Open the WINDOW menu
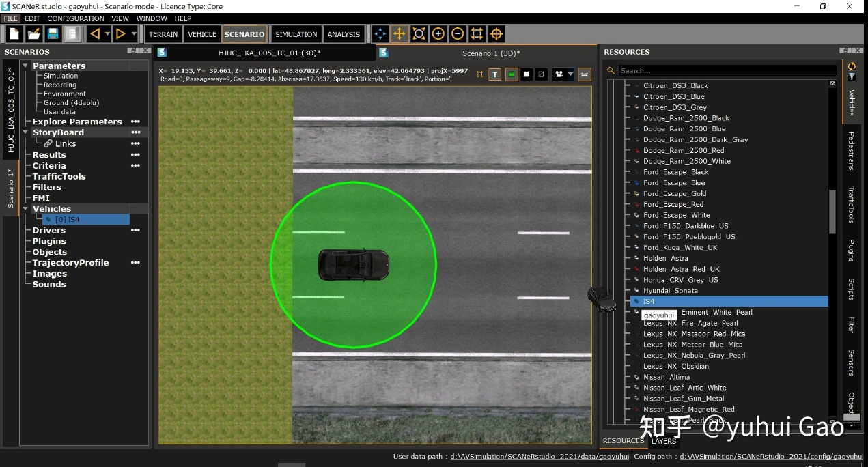 [152, 18]
